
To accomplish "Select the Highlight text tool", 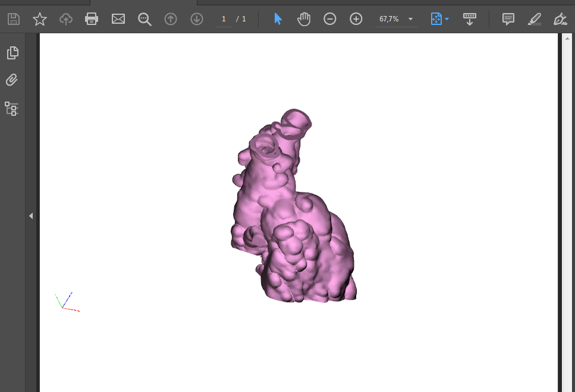I will point(535,18).
